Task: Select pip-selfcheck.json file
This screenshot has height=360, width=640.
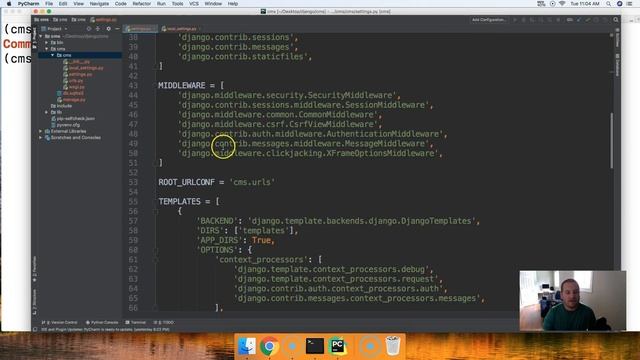Action: click(x=73, y=118)
